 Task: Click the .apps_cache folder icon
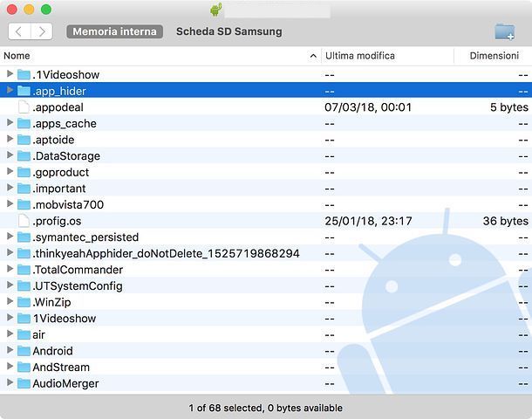(x=24, y=123)
